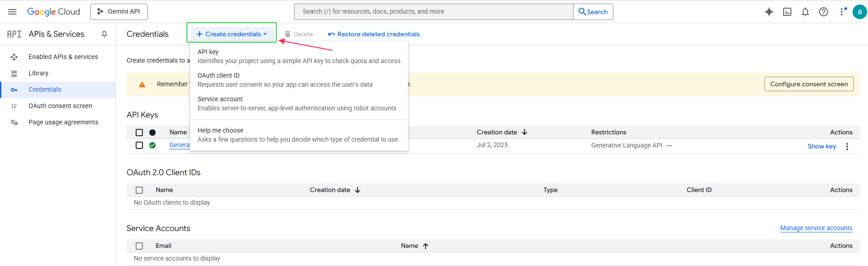868x266 pixels.
Task: Collapse the Create credentials dropdown
Action: [x=231, y=34]
